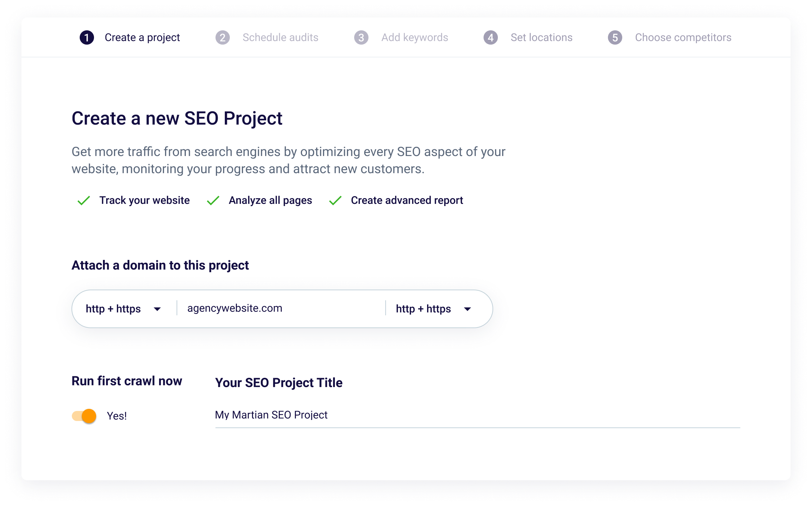This screenshot has width=812, height=506.
Task: Click the step 4 Set locations circle
Action: coord(490,37)
